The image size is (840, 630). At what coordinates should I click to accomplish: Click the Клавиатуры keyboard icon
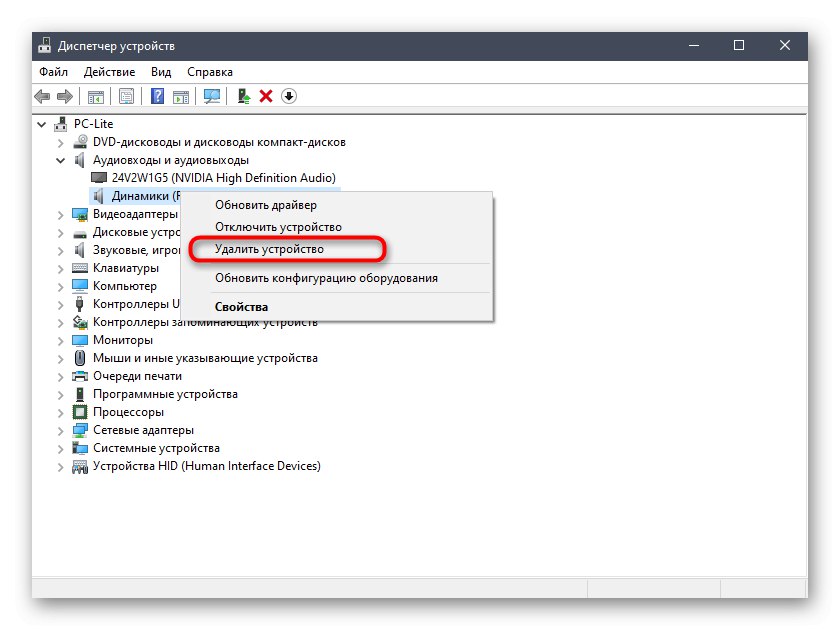point(80,268)
